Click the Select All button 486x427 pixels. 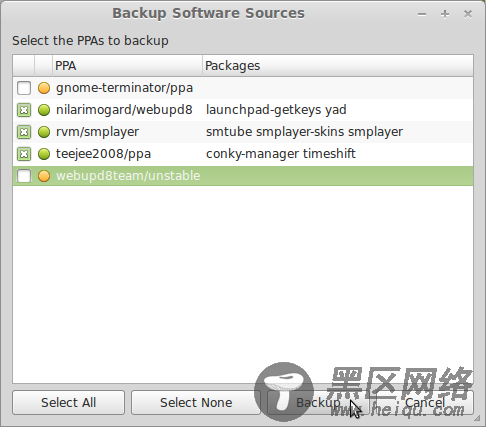(x=69, y=403)
